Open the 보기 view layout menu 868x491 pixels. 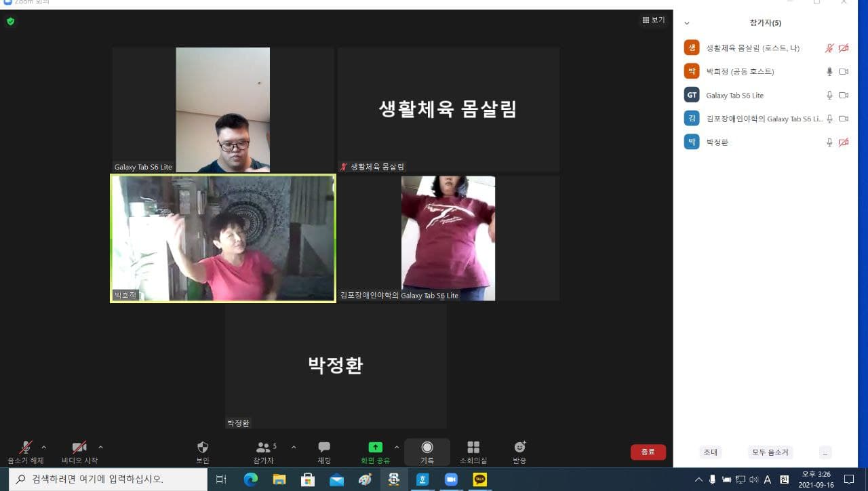(x=654, y=20)
